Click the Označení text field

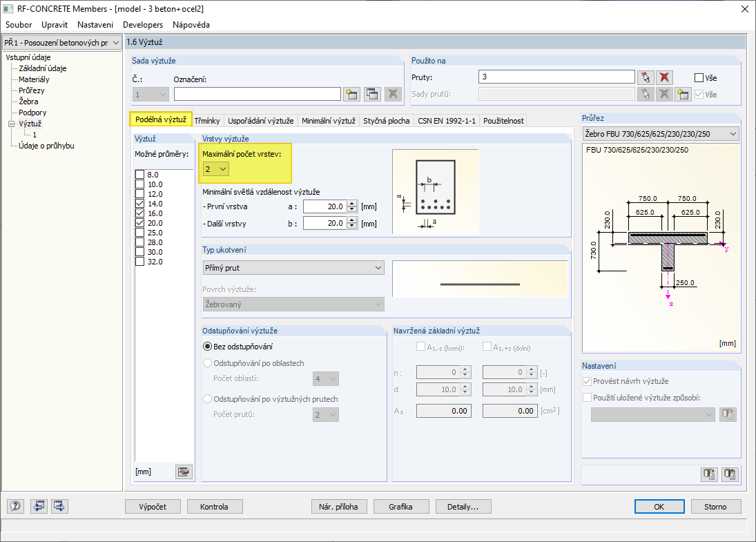click(x=258, y=94)
